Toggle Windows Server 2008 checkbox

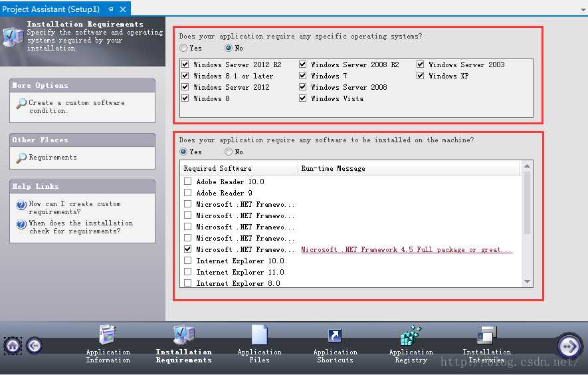(302, 86)
